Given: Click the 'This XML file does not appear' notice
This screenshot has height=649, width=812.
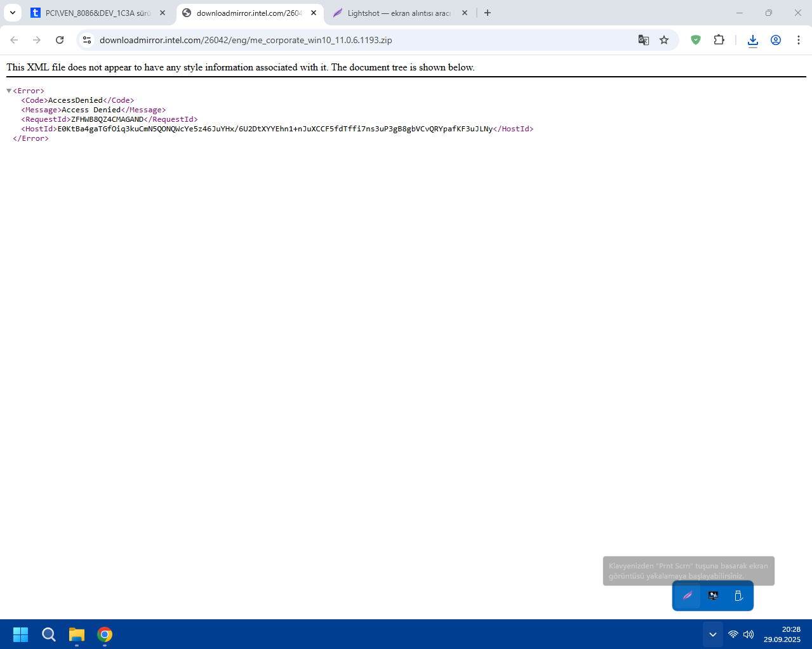Looking at the screenshot, I should click(241, 67).
